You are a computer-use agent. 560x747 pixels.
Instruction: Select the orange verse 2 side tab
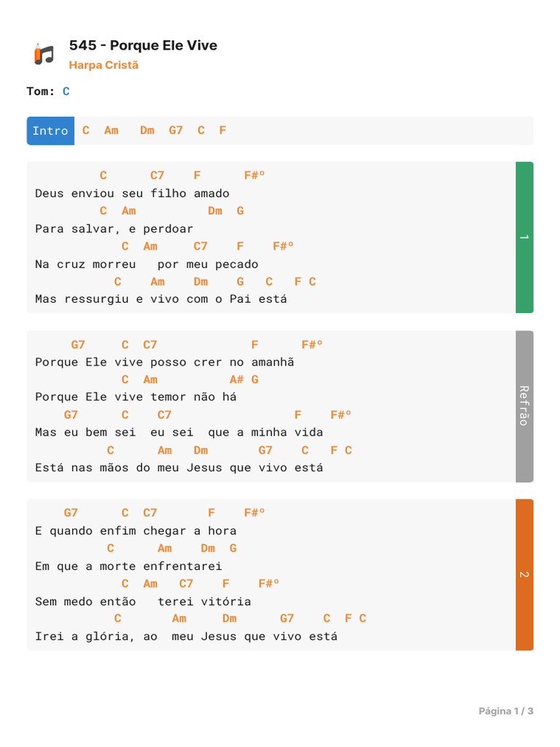[524, 575]
